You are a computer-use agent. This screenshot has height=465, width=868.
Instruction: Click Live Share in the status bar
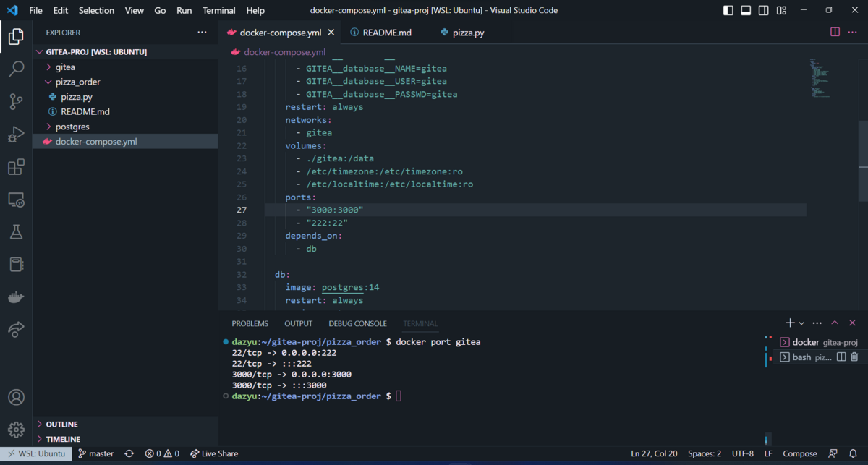click(214, 453)
